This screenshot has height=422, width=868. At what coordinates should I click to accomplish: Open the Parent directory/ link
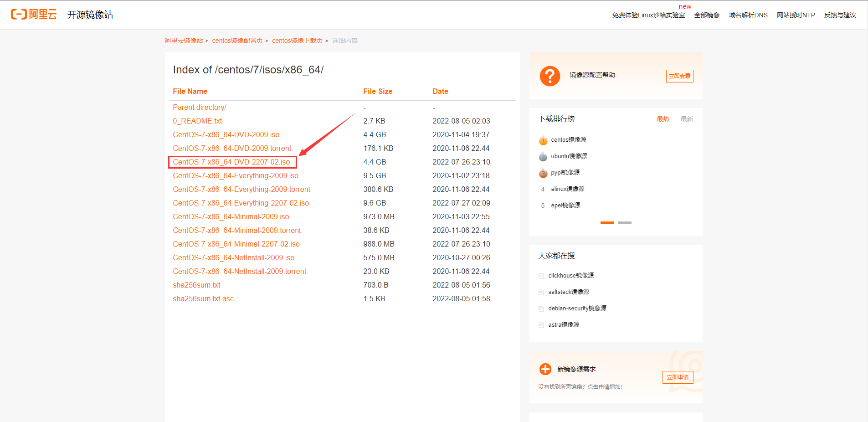coord(199,108)
